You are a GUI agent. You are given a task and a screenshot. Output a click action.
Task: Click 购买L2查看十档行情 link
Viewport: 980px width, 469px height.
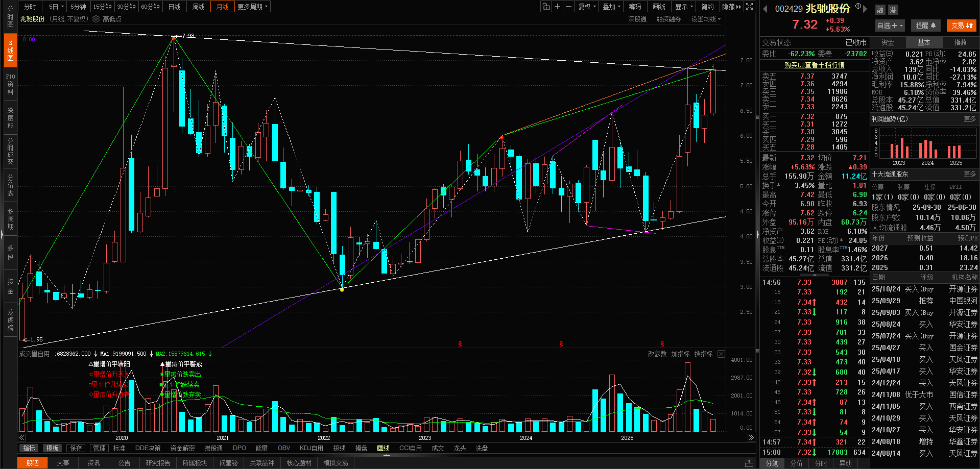pyautogui.click(x=814, y=65)
